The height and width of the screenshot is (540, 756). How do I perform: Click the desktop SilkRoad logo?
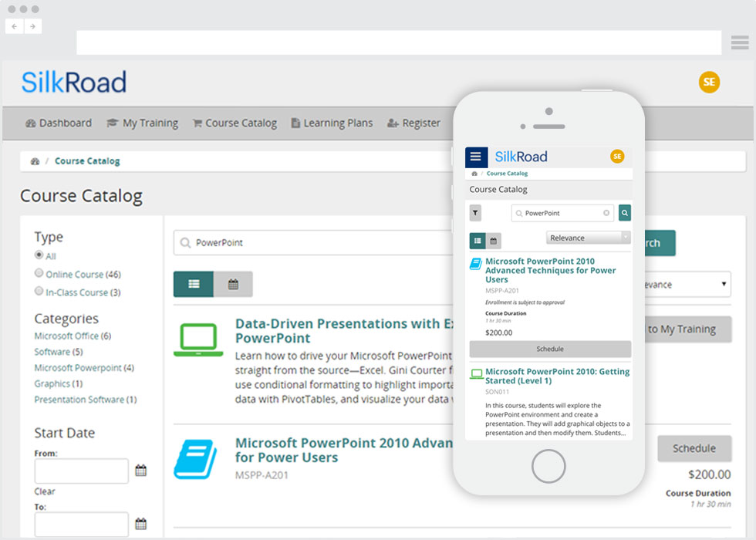click(x=74, y=82)
